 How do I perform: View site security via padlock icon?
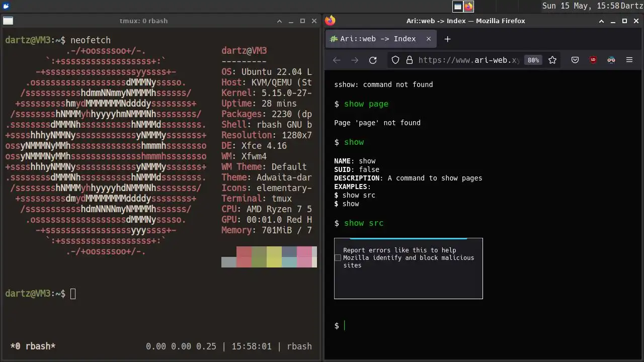[x=410, y=60]
